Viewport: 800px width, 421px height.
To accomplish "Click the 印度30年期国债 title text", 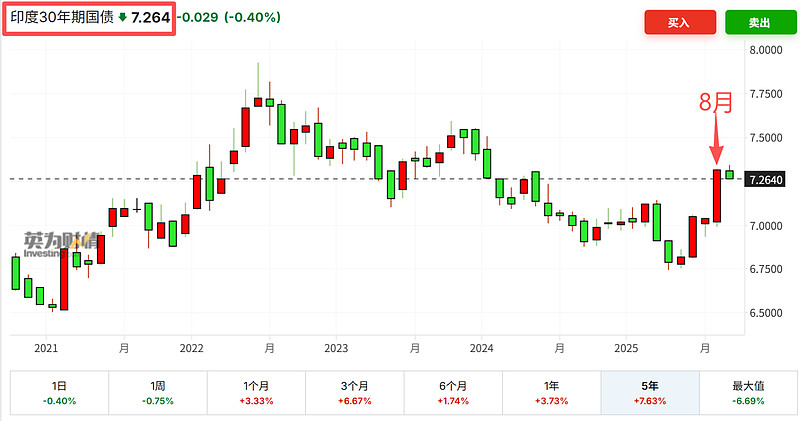I will [x=62, y=17].
